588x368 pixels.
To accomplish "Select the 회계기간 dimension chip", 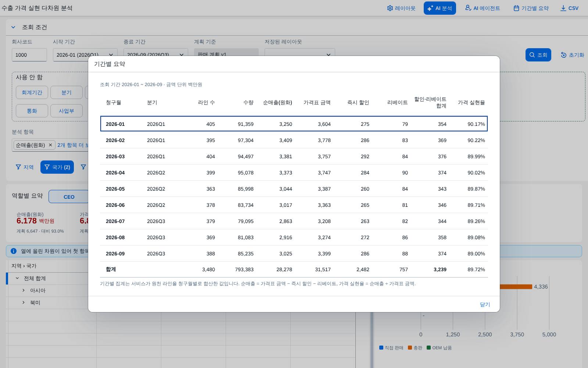I will pos(32,92).
